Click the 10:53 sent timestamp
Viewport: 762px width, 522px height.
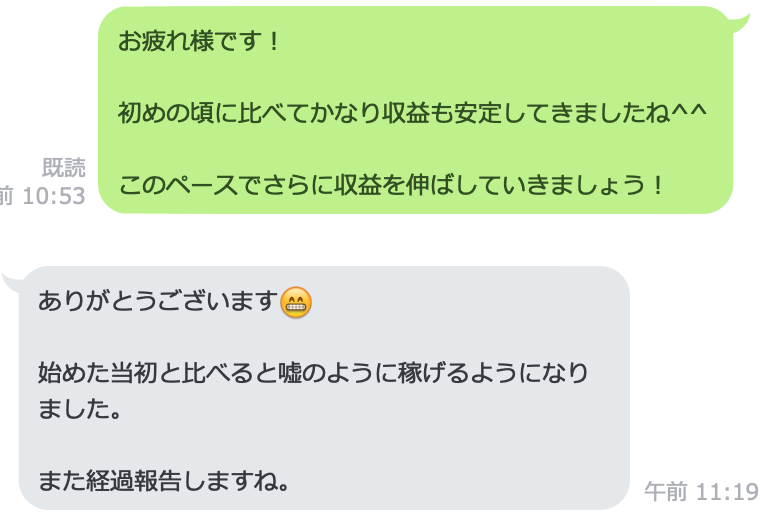click(x=53, y=196)
